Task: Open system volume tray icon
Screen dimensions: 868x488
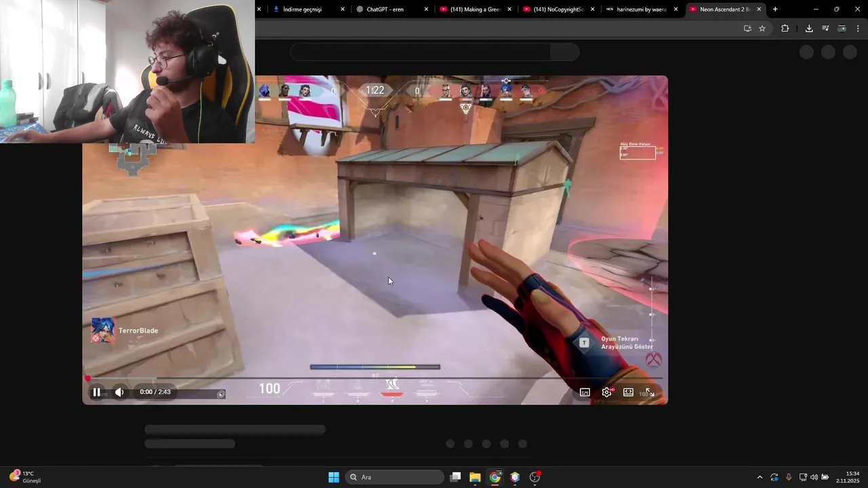Action: (814, 477)
